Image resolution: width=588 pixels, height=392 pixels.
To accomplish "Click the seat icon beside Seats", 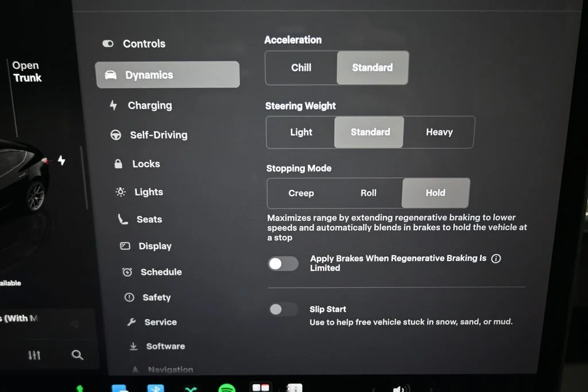I will pos(123,219).
